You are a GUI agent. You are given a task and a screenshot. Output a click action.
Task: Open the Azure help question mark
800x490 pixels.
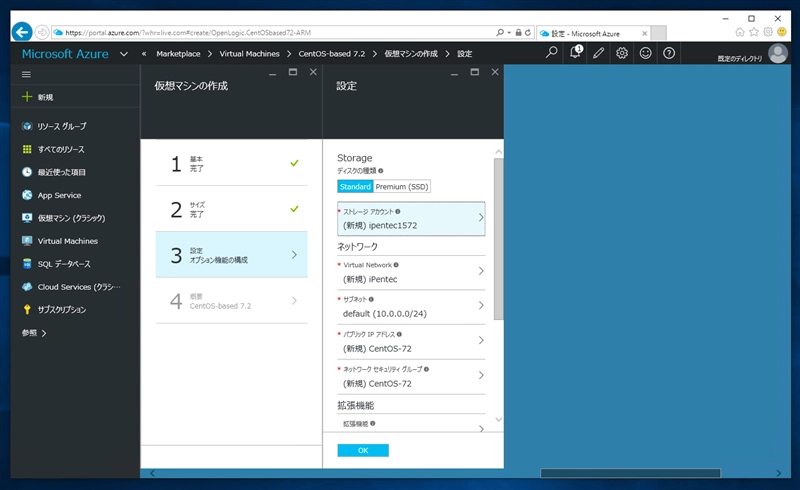coord(669,53)
